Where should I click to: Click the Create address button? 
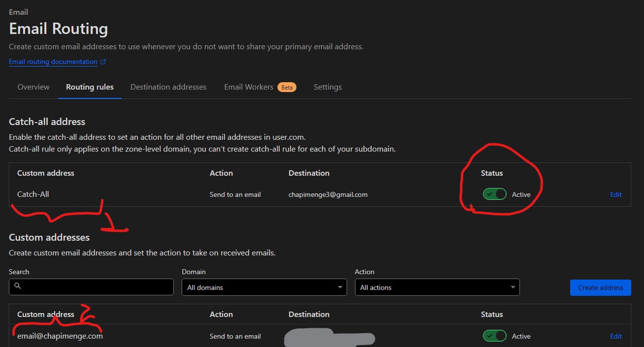pos(600,287)
